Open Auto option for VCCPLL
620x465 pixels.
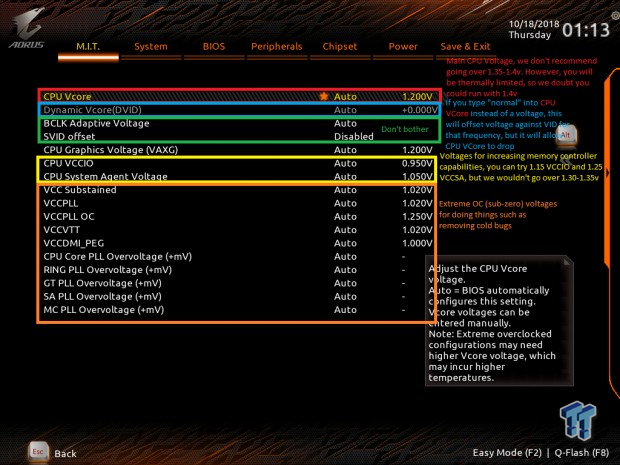345,203
